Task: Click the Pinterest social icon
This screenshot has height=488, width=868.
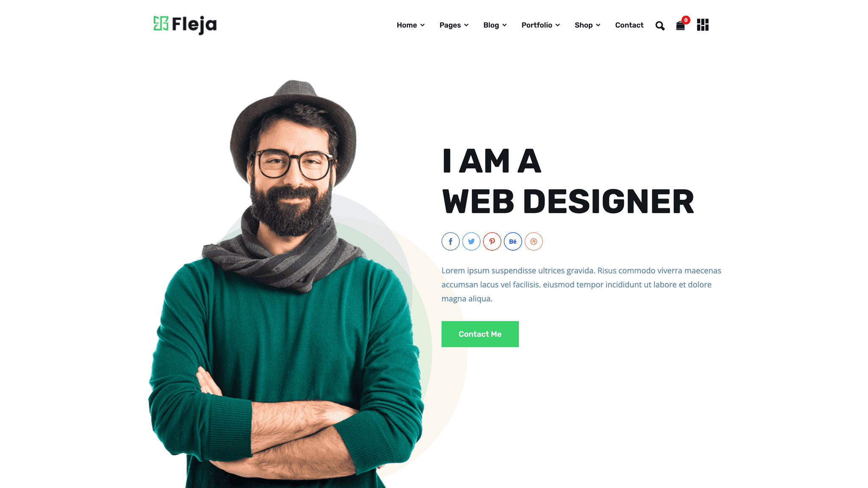Action: point(492,241)
